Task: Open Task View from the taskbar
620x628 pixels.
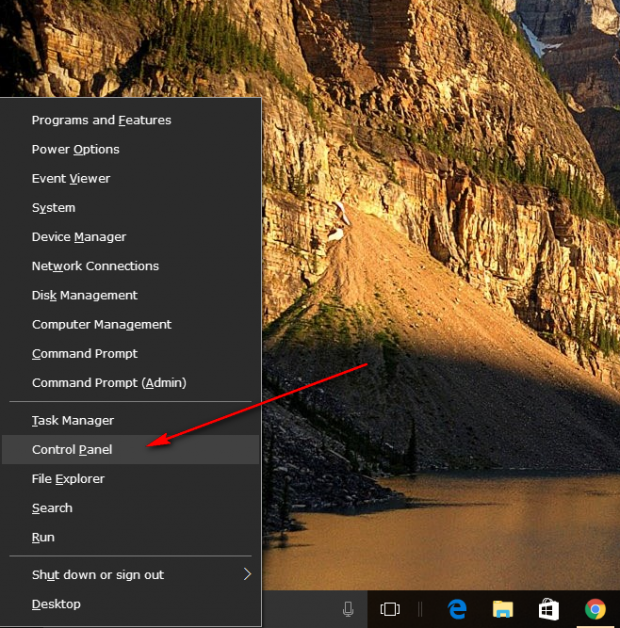Action: pos(390,608)
